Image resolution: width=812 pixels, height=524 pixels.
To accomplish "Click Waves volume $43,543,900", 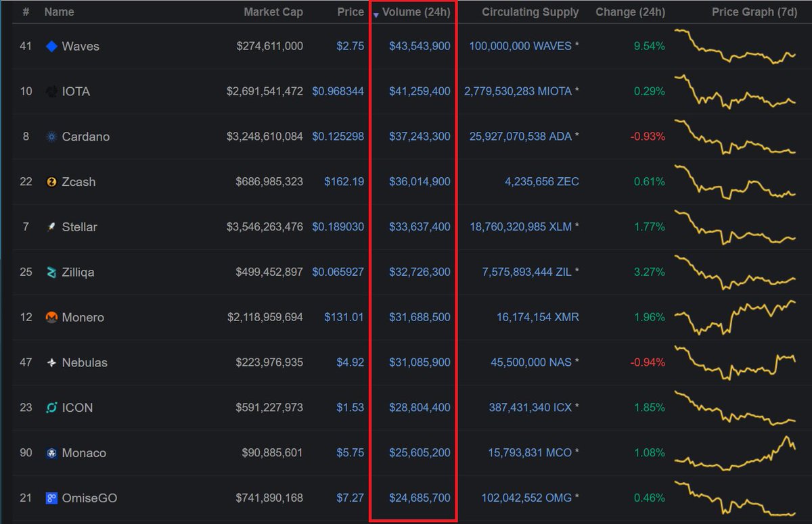I will pyautogui.click(x=420, y=46).
